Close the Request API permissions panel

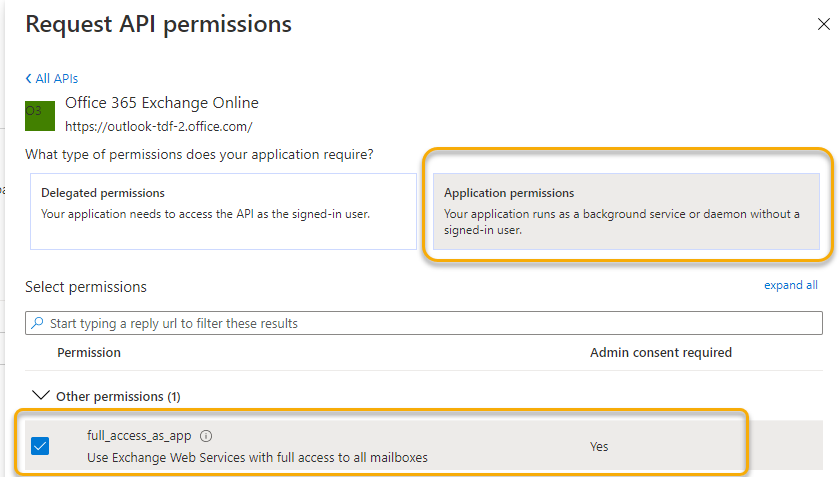coord(822,24)
